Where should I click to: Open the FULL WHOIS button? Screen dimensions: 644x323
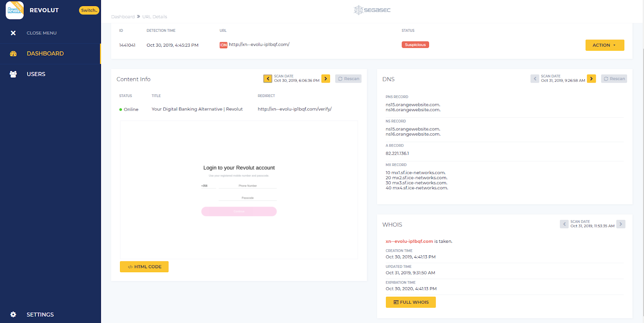411,302
